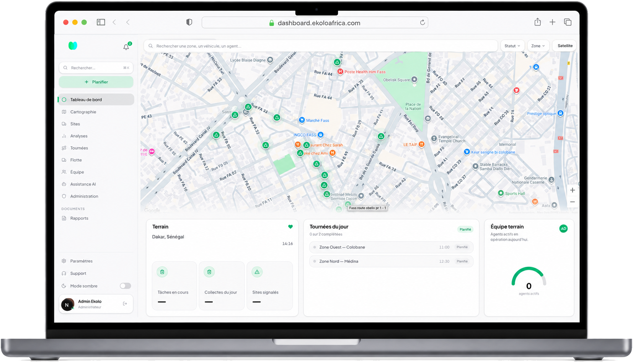Toggle the Mode sombre switch
Screen dimensions: 633x364
[125, 286]
